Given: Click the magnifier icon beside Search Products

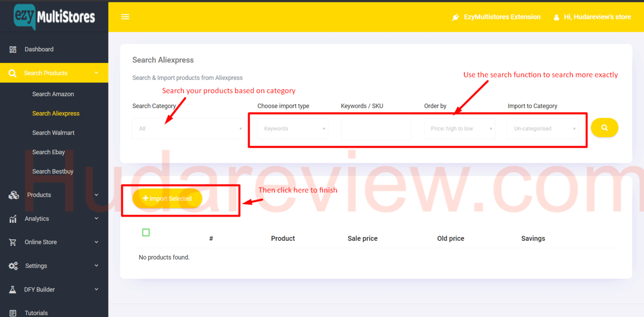Looking at the screenshot, I should click(x=12, y=73).
